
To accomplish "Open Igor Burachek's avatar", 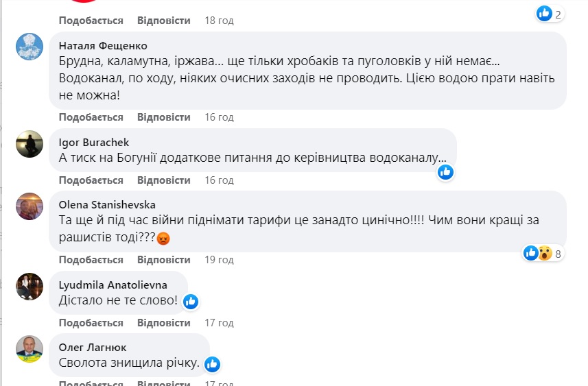I will pos(30,143).
